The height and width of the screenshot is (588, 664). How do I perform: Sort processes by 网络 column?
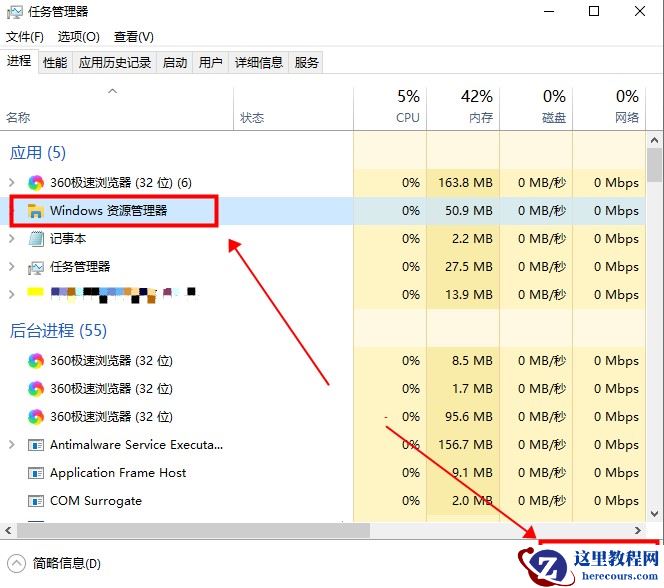[x=609, y=109]
